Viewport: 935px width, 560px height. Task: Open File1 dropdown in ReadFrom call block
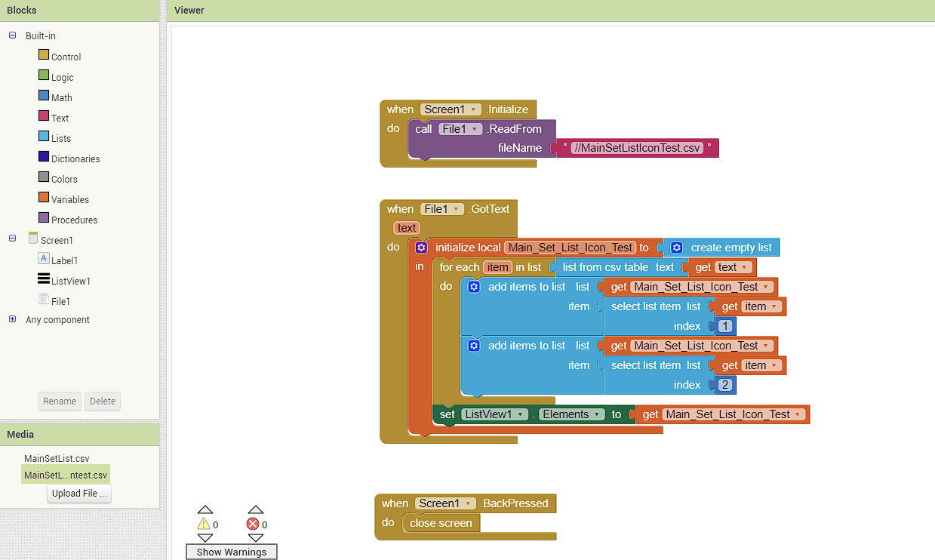click(x=460, y=129)
